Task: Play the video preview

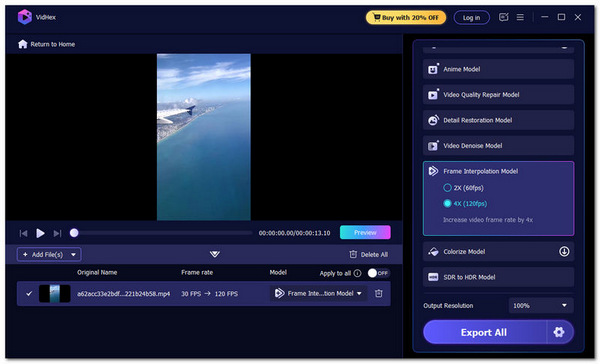Action: click(40, 233)
